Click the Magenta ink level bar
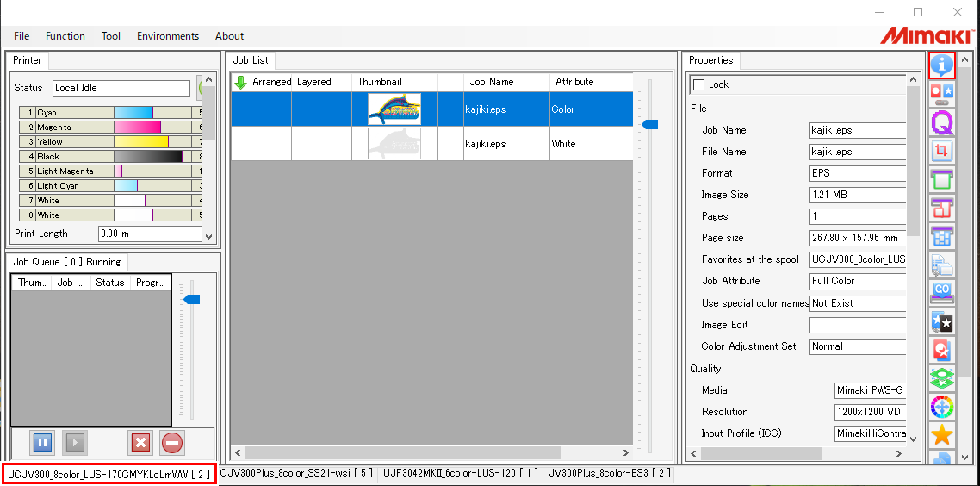The width and height of the screenshot is (980, 486). tap(152, 127)
